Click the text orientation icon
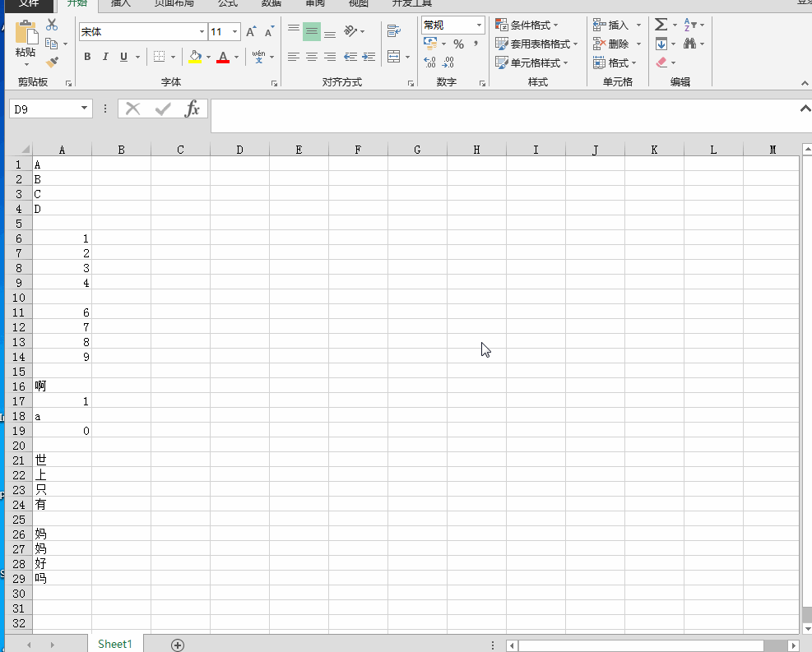Image resolution: width=812 pixels, height=652 pixels. click(x=350, y=31)
